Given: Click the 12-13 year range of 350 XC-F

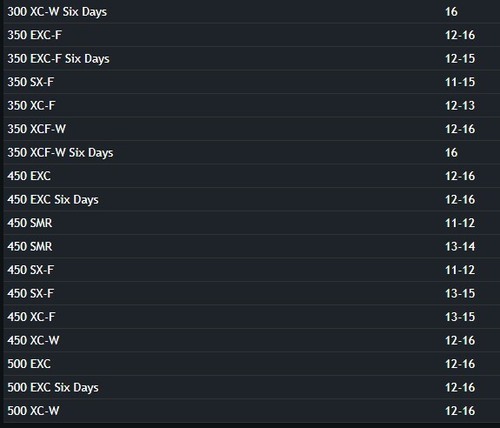Looking at the screenshot, I should click(x=460, y=106).
